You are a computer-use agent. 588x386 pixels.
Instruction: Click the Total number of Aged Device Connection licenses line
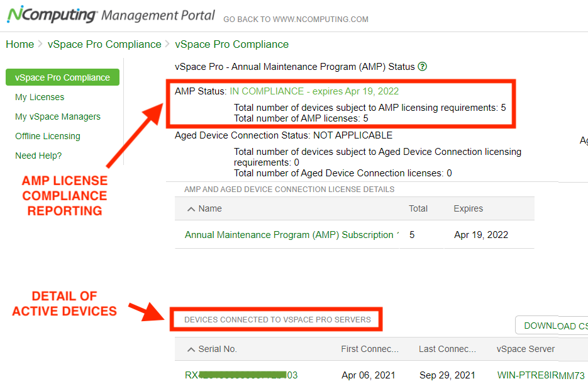(343, 173)
